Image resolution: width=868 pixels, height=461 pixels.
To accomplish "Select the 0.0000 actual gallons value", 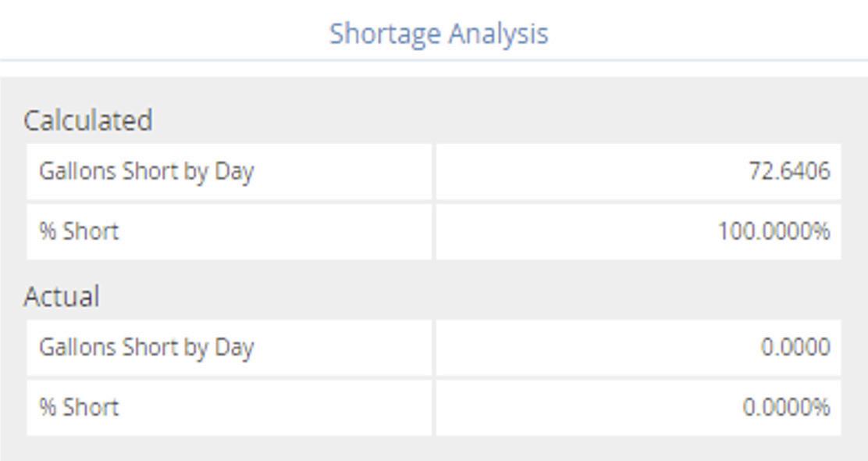I will click(x=795, y=348).
